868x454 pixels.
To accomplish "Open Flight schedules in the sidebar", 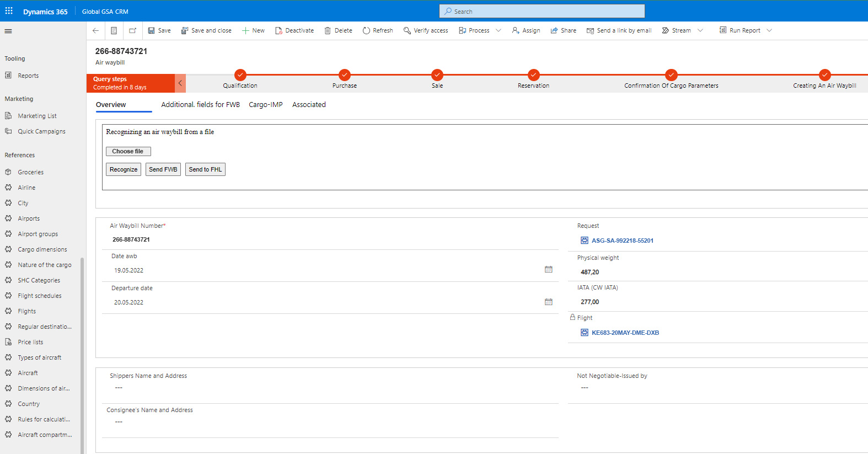I will click(39, 296).
